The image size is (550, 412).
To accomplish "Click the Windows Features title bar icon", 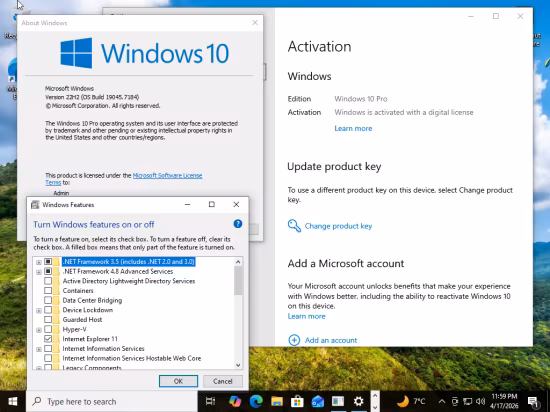I will click(35, 205).
